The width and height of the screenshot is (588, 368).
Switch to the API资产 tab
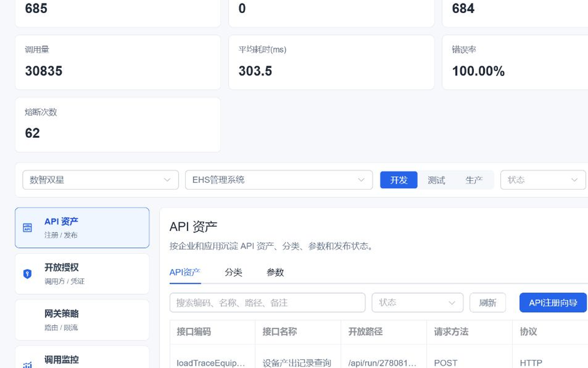coord(185,272)
